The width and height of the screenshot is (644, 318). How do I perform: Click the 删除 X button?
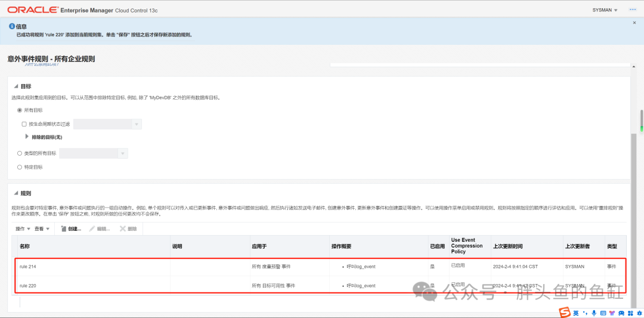pos(128,229)
